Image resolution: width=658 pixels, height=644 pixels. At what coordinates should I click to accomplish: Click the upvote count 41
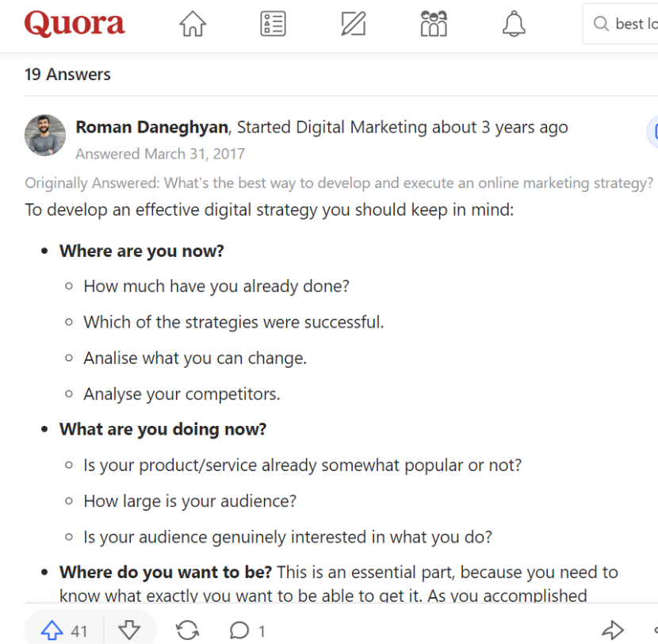pyautogui.click(x=79, y=631)
